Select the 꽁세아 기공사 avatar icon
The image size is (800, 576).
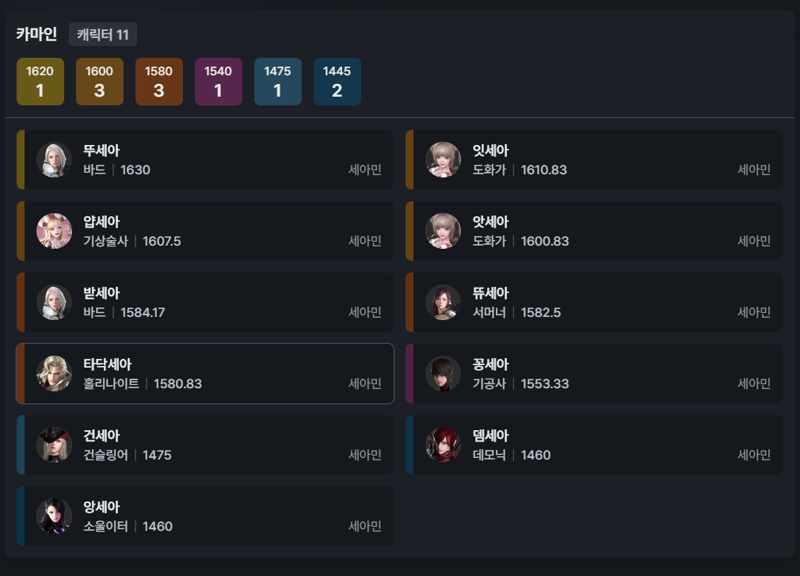coord(443,373)
